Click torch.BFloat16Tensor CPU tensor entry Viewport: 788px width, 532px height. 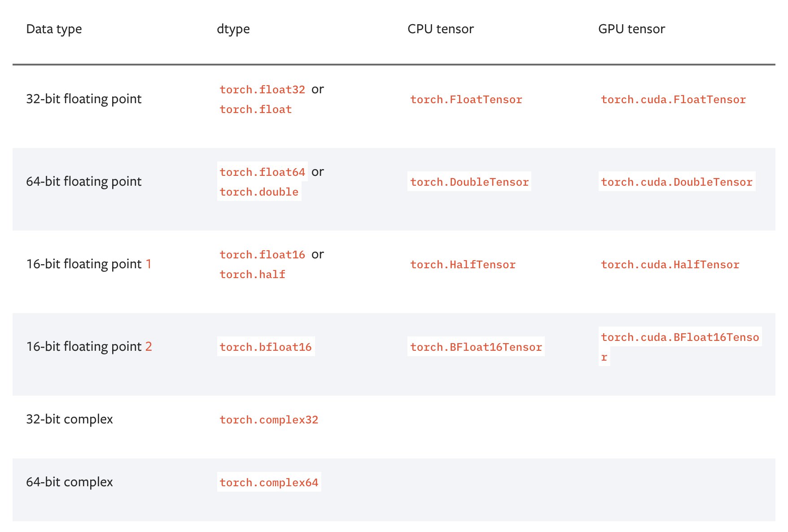476,347
